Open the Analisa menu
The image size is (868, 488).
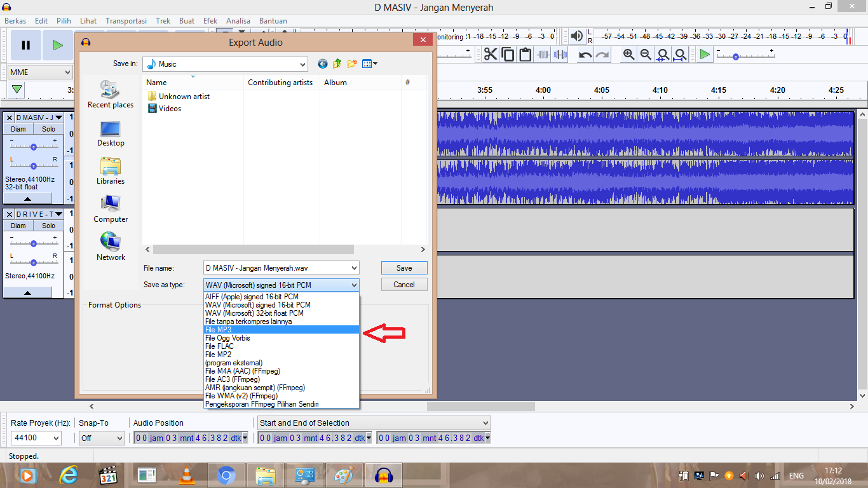(x=238, y=21)
